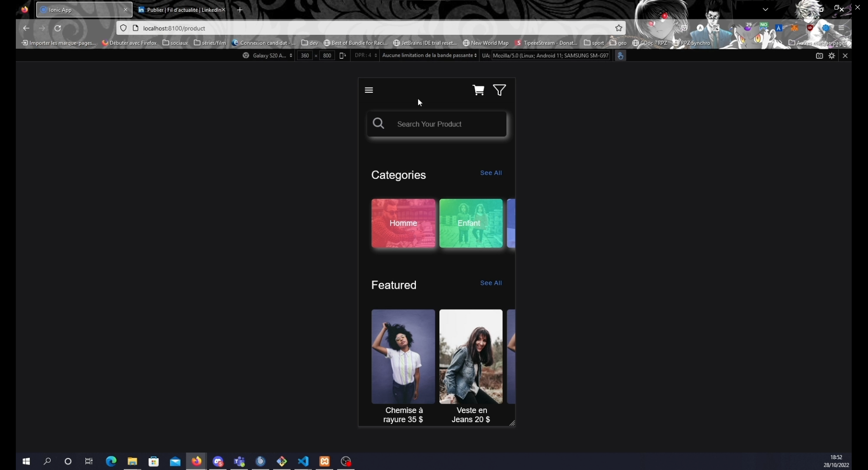Rotate the device viewport orientation
The width and height of the screenshot is (868, 470).
tap(343, 56)
